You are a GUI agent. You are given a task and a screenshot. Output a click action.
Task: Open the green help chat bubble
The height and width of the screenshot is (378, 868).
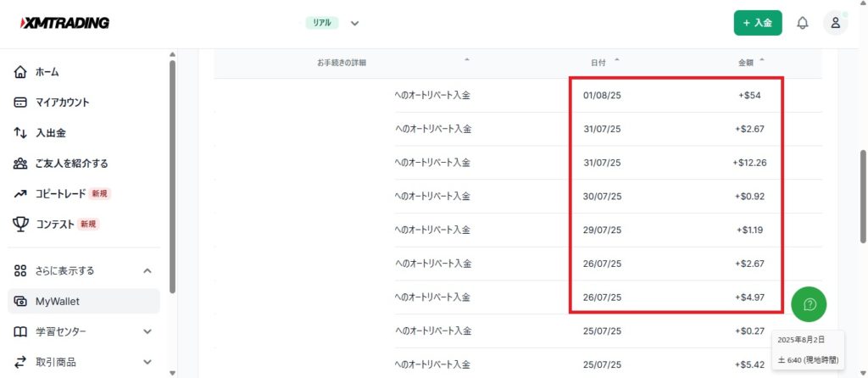[x=809, y=303]
